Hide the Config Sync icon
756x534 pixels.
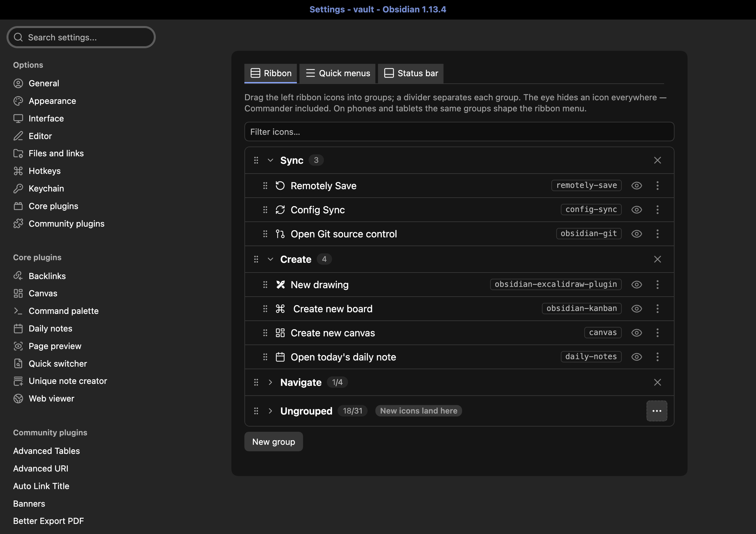[637, 210]
